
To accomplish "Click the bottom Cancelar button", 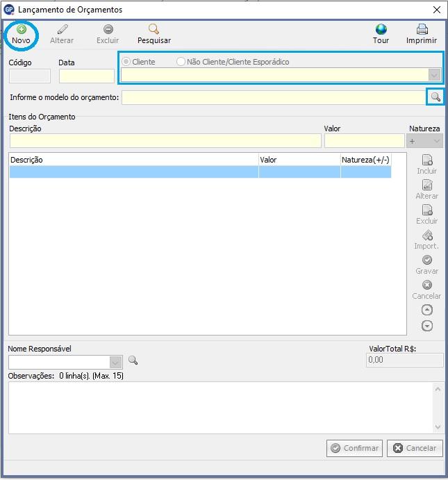I will 415,448.
